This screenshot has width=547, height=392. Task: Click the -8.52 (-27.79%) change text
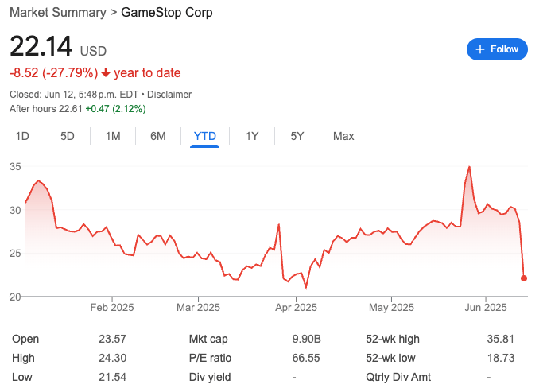pos(54,73)
